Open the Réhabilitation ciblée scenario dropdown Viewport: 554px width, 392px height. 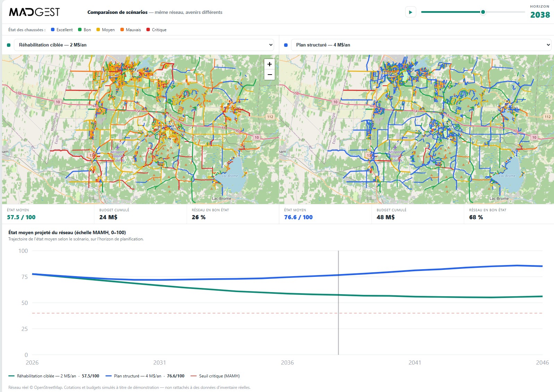click(144, 45)
